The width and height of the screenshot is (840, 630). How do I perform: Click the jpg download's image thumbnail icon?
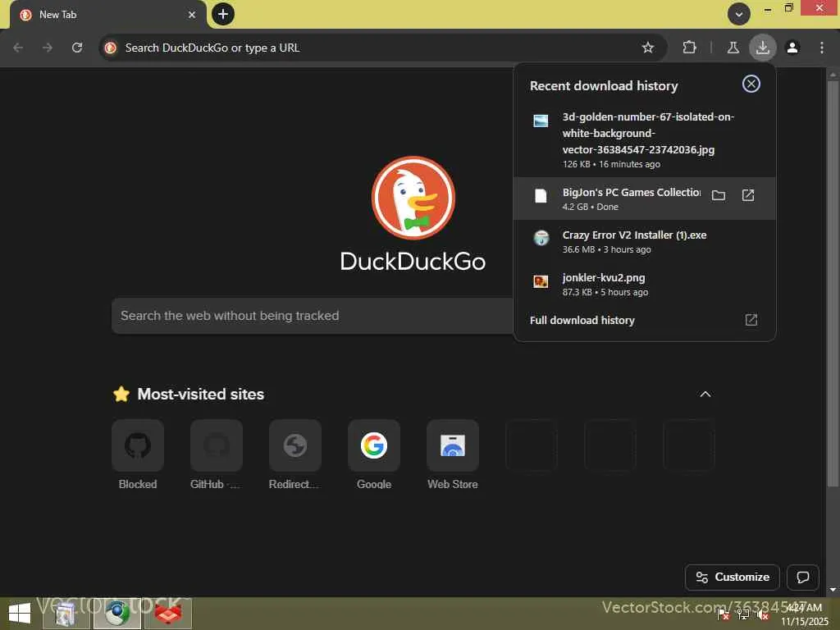pyautogui.click(x=541, y=121)
